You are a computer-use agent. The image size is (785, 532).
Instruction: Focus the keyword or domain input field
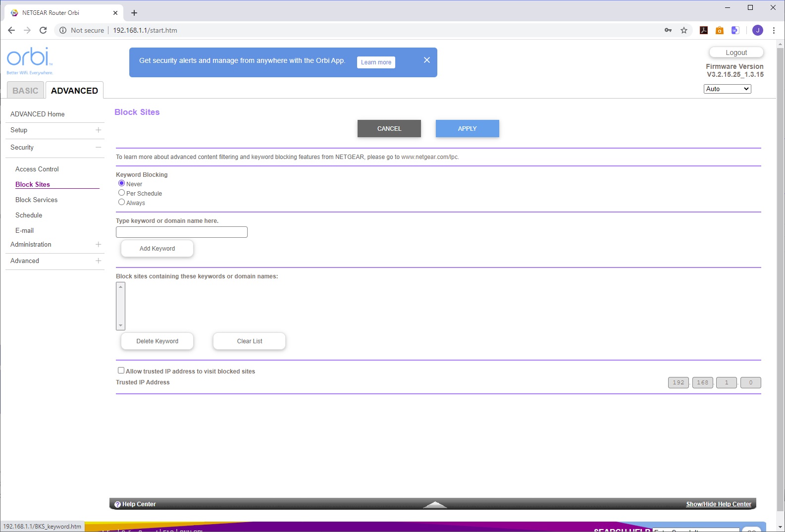tap(182, 232)
